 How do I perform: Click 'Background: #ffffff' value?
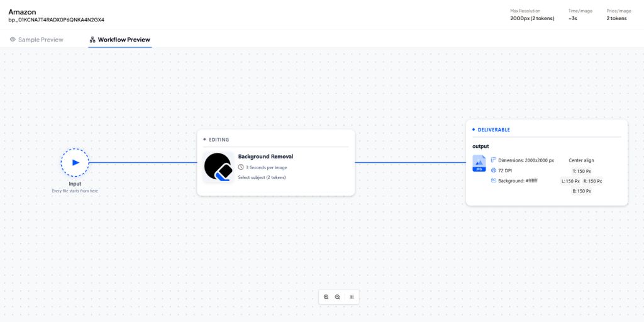518,180
